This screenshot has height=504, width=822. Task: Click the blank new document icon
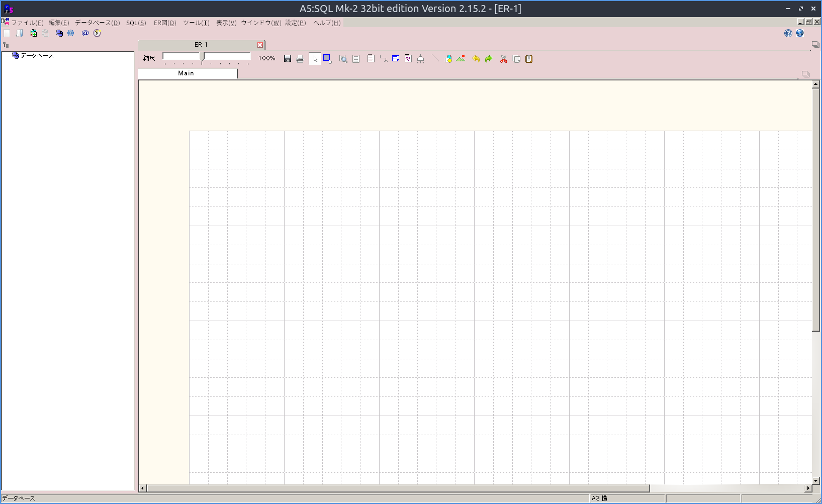coord(7,33)
